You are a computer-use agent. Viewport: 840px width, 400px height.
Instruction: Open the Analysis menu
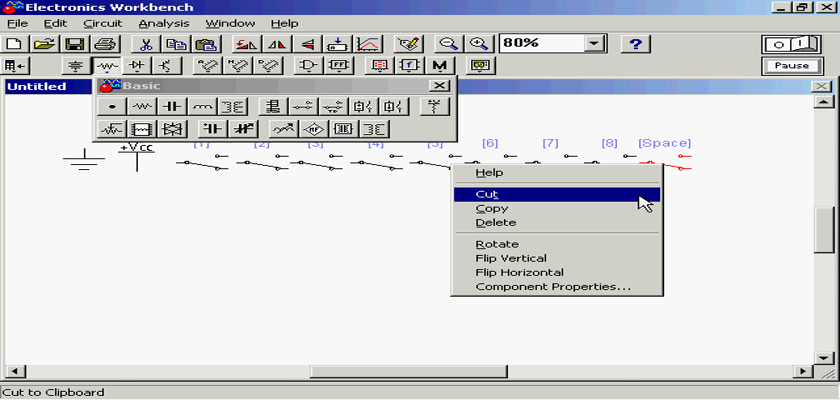(x=164, y=24)
